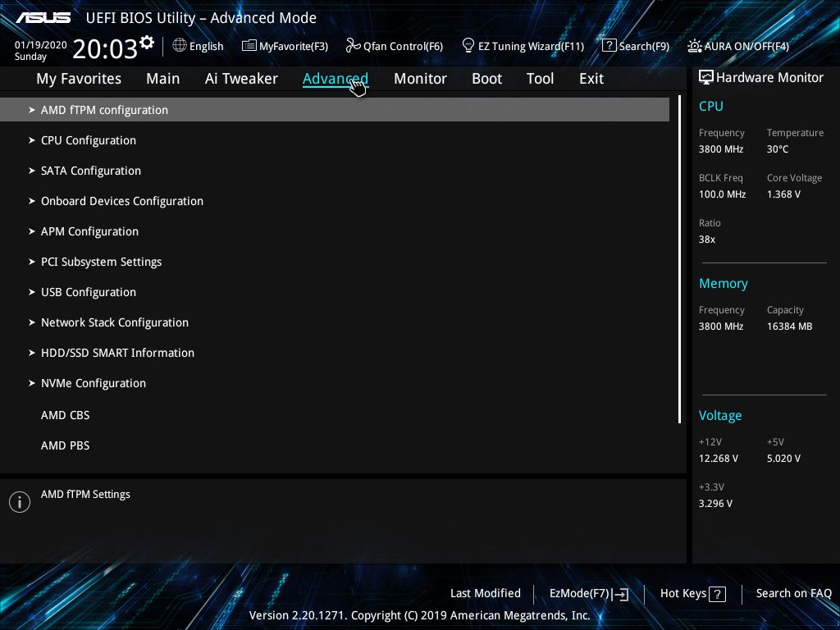Expand arrow for SATA Configuration
The image size is (840, 630).
coord(32,171)
